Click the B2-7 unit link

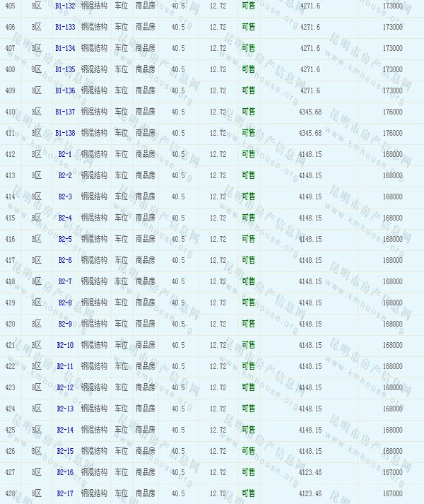pyautogui.click(x=65, y=281)
